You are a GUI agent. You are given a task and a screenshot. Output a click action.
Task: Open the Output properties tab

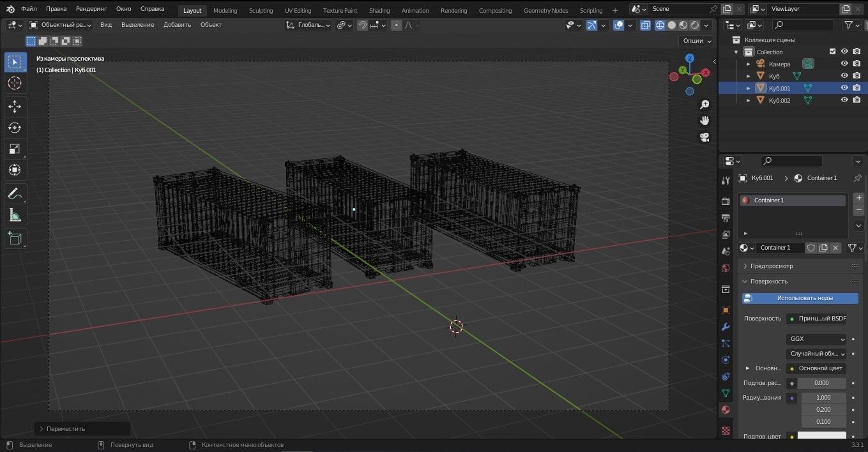[x=726, y=218]
